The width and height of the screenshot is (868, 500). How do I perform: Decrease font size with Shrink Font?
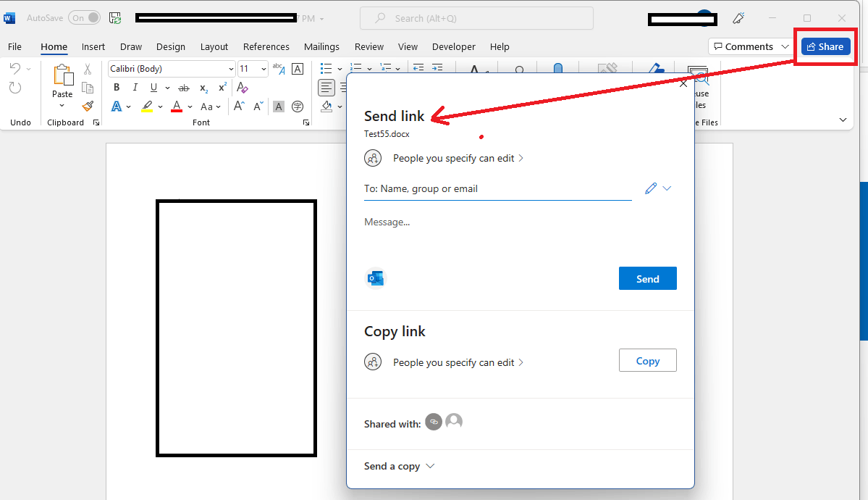click(258, 107)
